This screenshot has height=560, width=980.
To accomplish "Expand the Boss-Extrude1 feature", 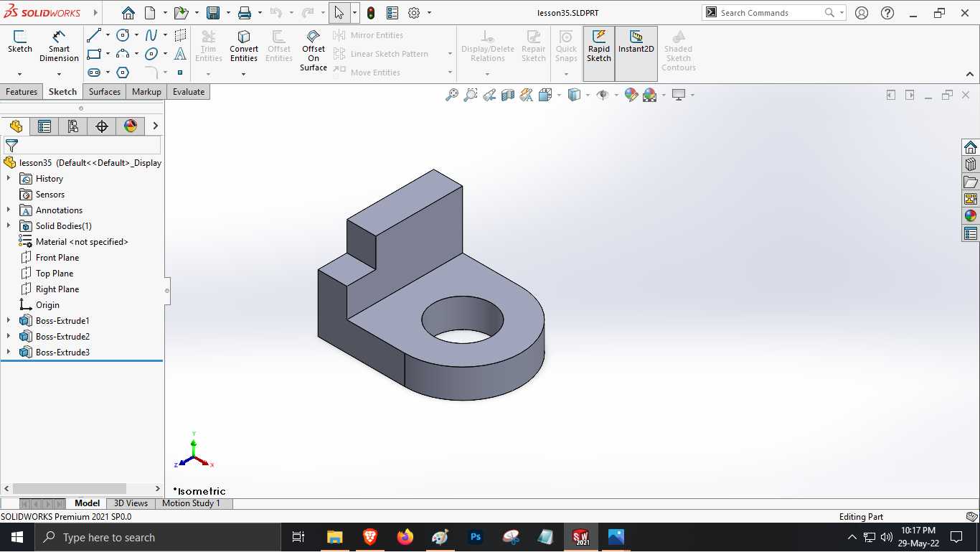I will click(x=9, y=320).
